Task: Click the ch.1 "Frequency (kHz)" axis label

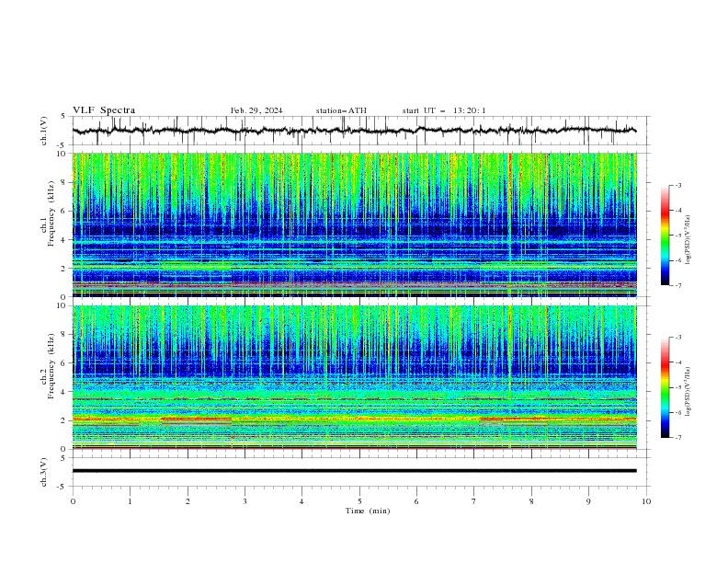Action: click(x=51, y=213)
